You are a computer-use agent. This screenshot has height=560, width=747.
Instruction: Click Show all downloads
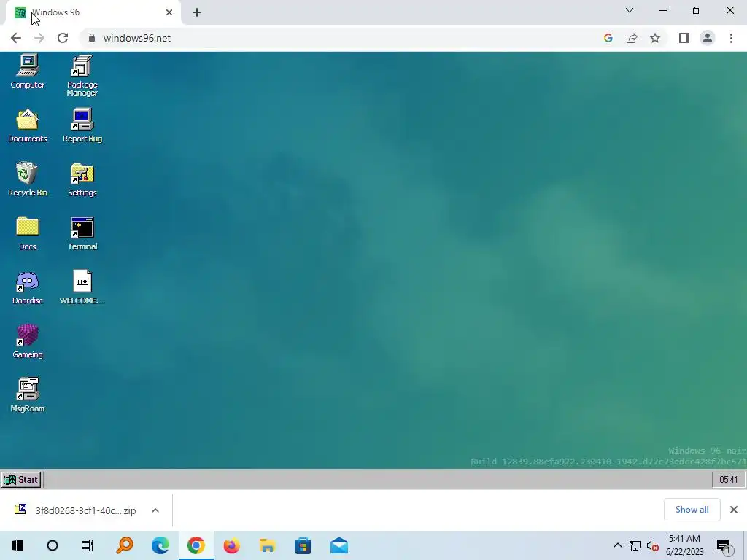[x=692, y=510]
